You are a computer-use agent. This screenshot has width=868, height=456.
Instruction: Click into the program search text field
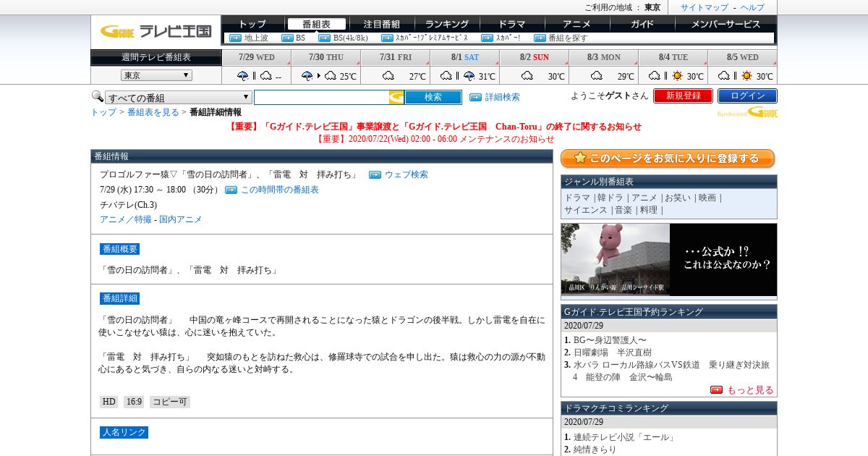point(322,97)
